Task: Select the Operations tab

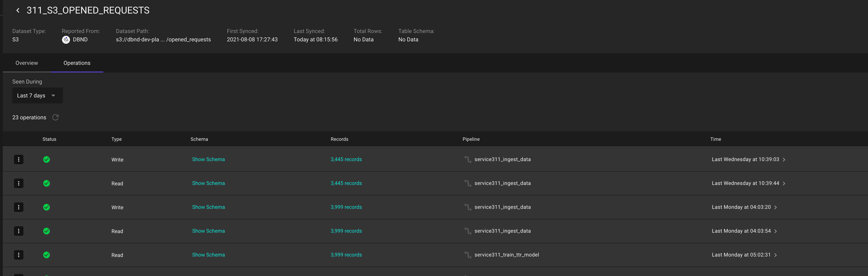Action: tap(77, 63)
